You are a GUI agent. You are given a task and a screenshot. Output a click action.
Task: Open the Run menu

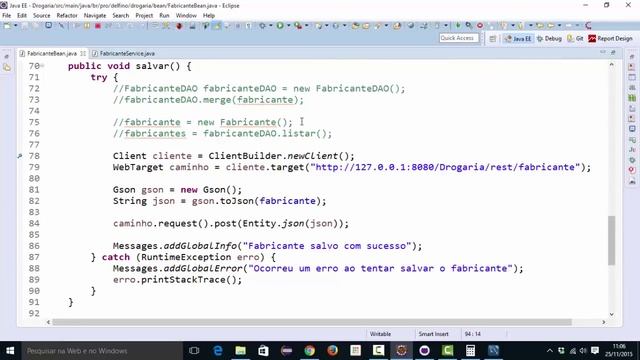click(164, 16)
